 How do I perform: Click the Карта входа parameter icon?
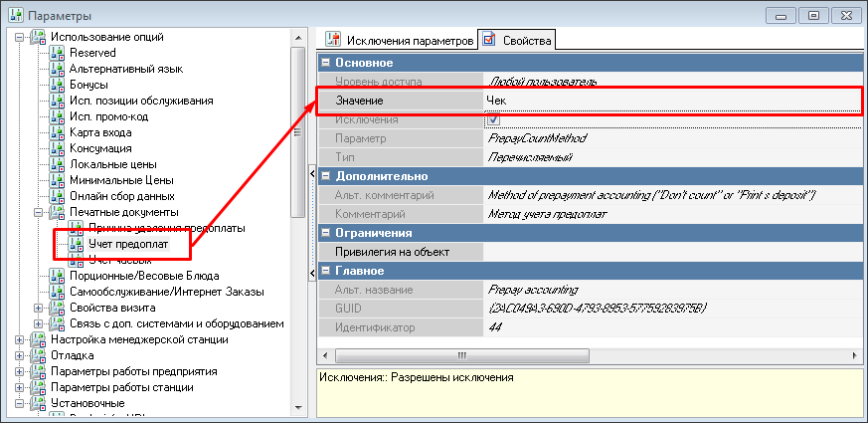(58, 132)
